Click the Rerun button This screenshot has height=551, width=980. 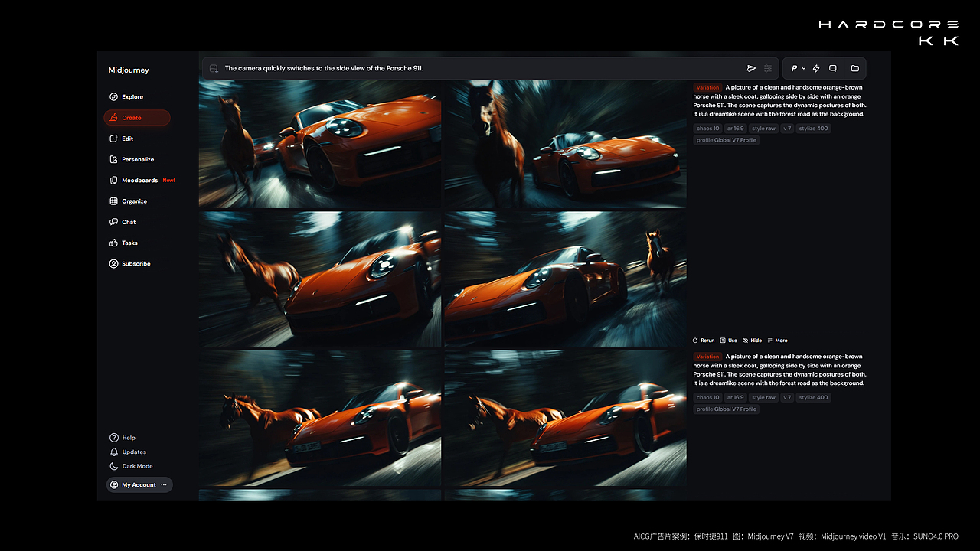tap(704, 341)
